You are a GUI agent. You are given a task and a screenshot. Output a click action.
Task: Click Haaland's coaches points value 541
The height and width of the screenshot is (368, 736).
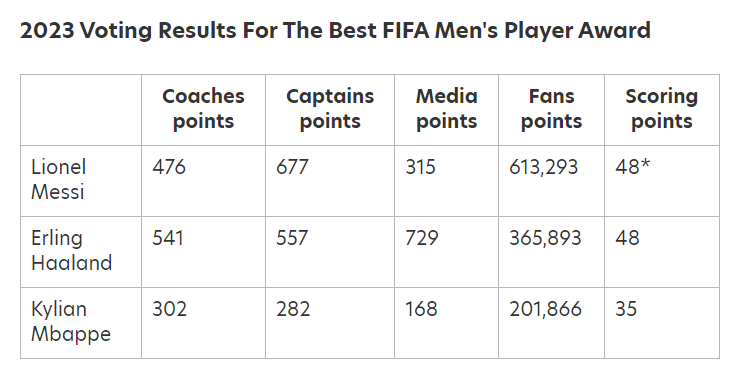click(168, 238)
